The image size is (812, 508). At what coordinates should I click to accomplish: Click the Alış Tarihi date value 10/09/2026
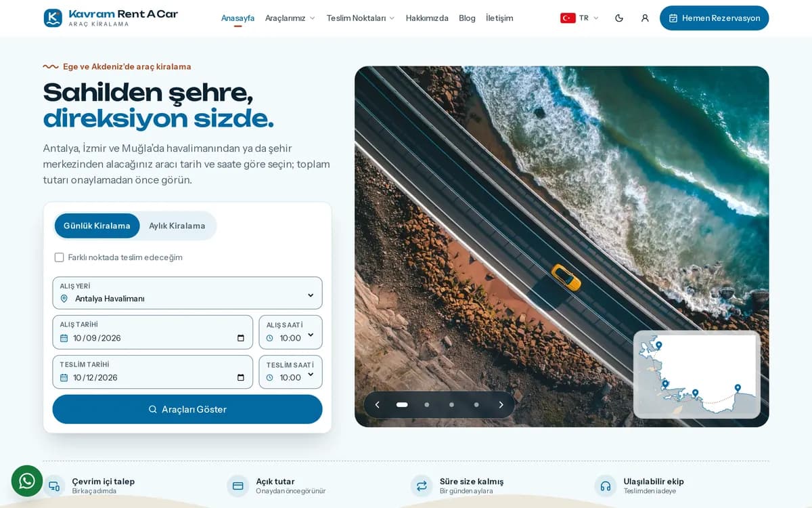point(97,338)
